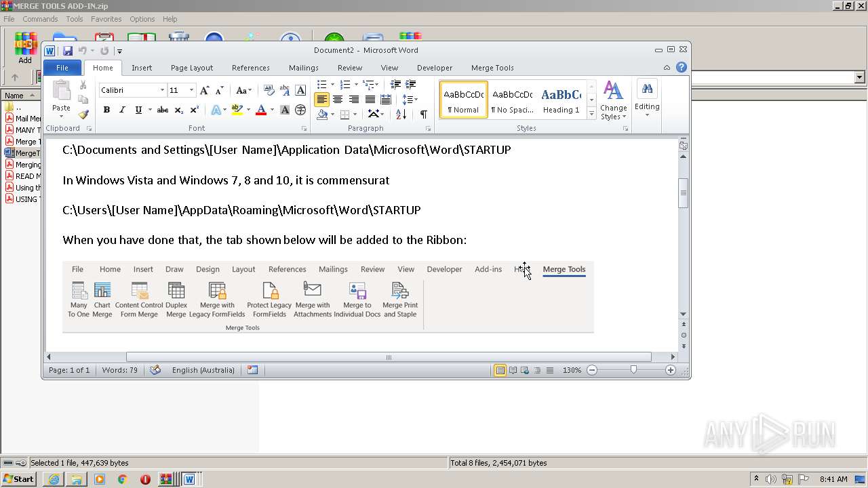Open the Bullets list dropdown arrow

(x=332, y=85)
